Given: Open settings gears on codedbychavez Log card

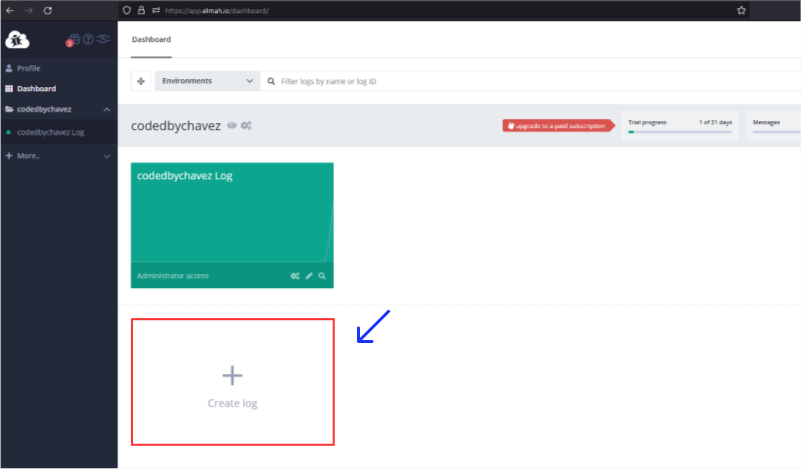Looking at the screenshot, I should (295, 276).
